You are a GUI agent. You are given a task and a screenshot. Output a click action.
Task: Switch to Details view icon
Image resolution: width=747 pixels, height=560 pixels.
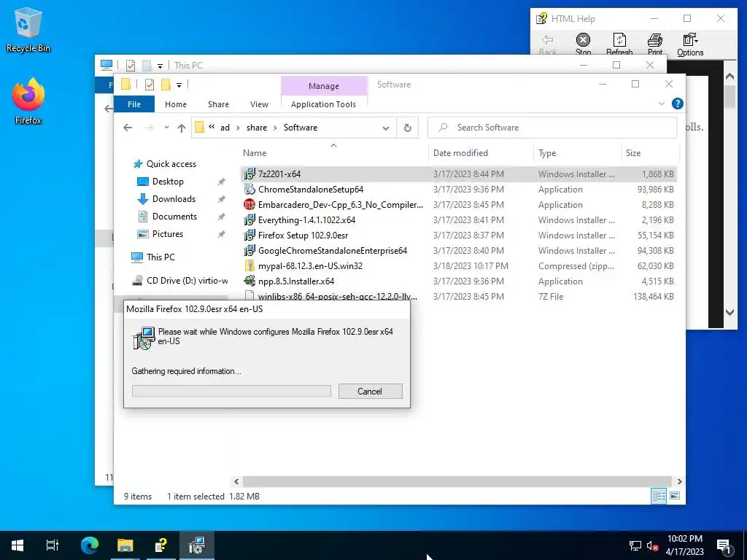click(x=659, y=496)
